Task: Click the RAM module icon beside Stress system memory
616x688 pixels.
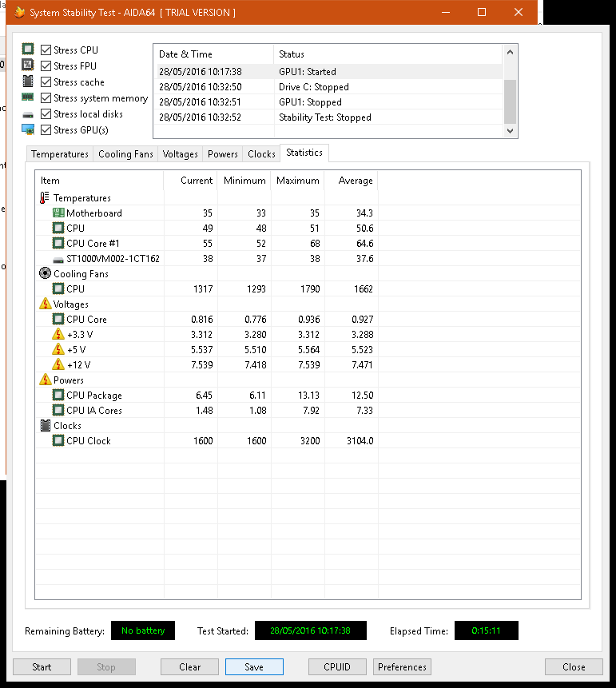Action: point(28,97)
